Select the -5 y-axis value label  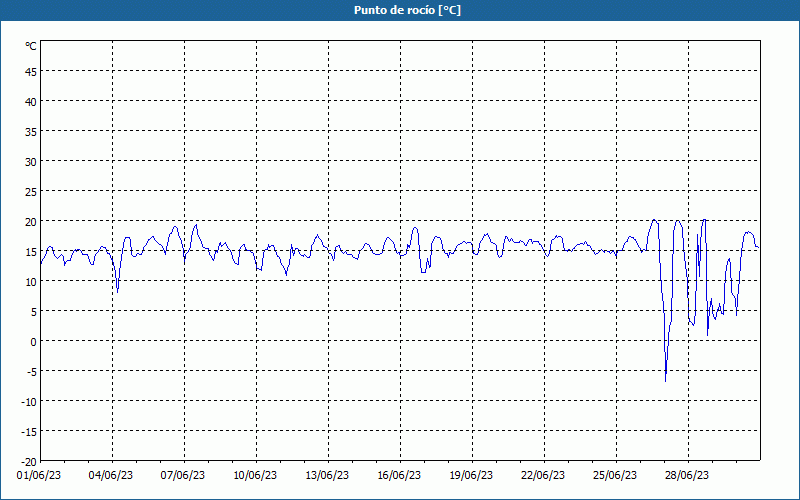coord(31,372)
